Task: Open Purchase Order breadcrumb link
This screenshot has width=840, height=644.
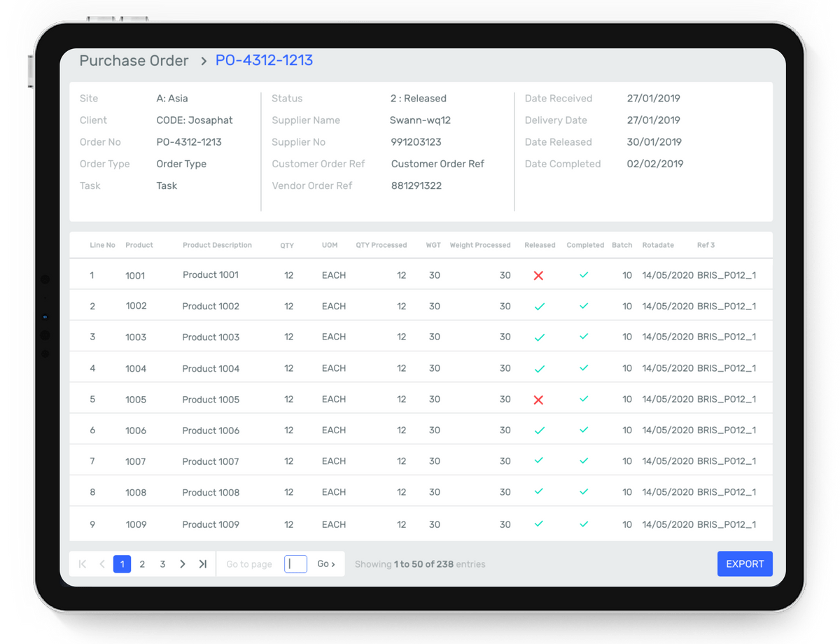Action: click(x=134, y=61)
